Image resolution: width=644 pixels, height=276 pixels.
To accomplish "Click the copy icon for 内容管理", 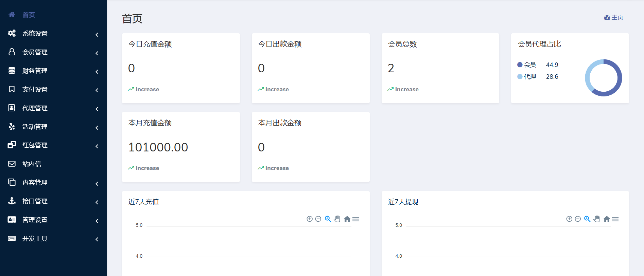I will click(12, 182).
